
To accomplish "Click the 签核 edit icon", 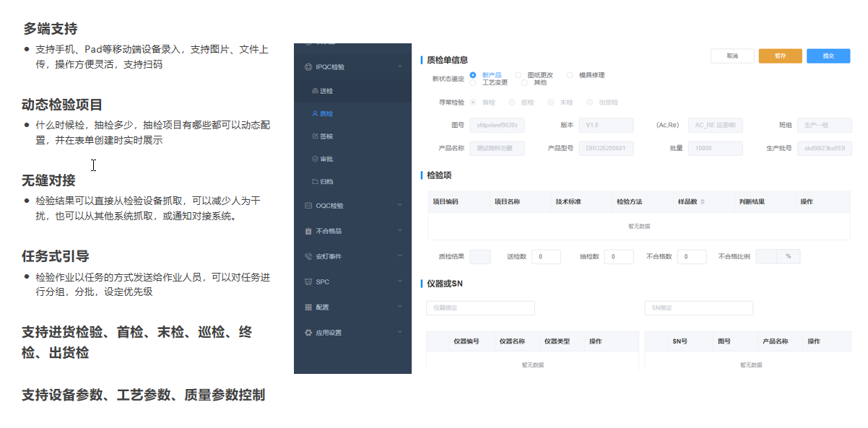I will point(315,136).
